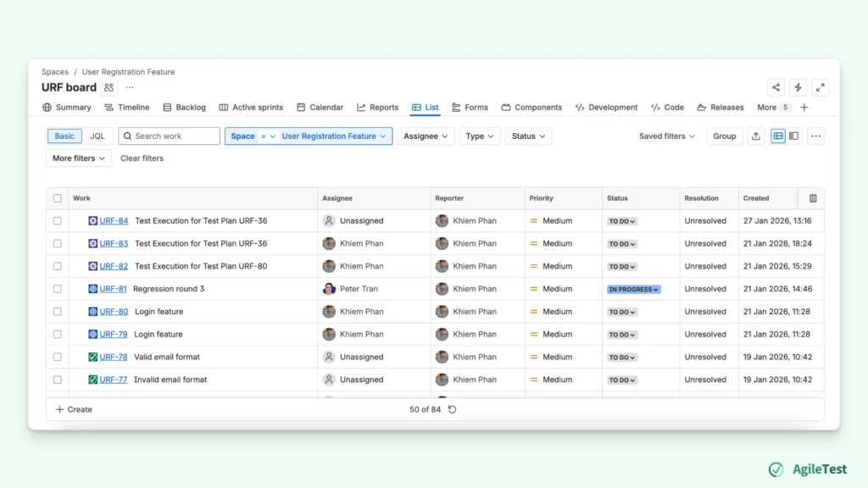Open TO DO status dropdown for URF-84
The height and width of the screenshot is (488, 868).
point(621,221)
